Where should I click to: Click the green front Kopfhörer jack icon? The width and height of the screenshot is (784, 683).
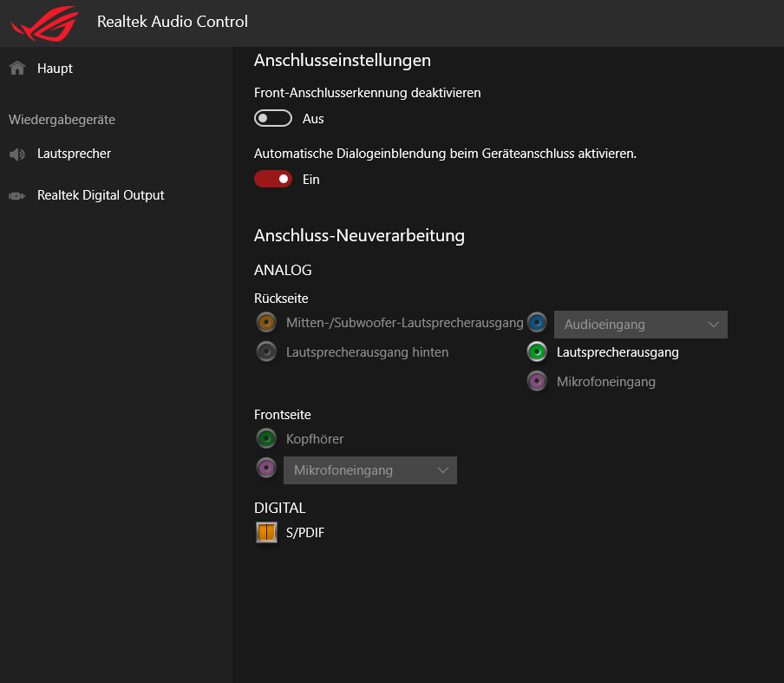266,438
